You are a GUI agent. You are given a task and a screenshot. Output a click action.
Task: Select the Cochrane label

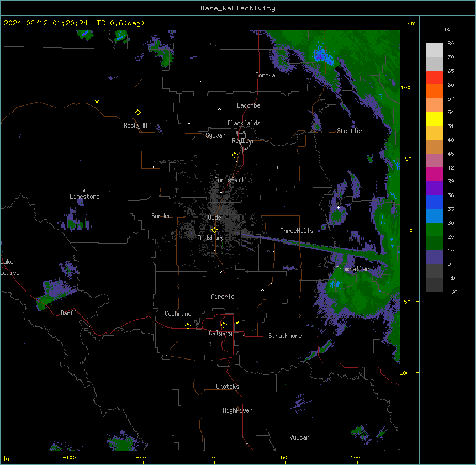point(178,314)
